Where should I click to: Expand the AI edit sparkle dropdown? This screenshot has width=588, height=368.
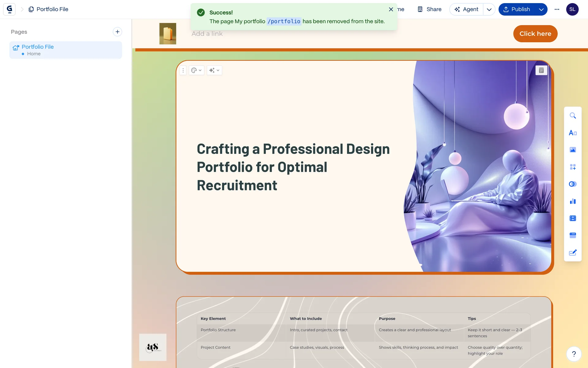tap(214, 71)
